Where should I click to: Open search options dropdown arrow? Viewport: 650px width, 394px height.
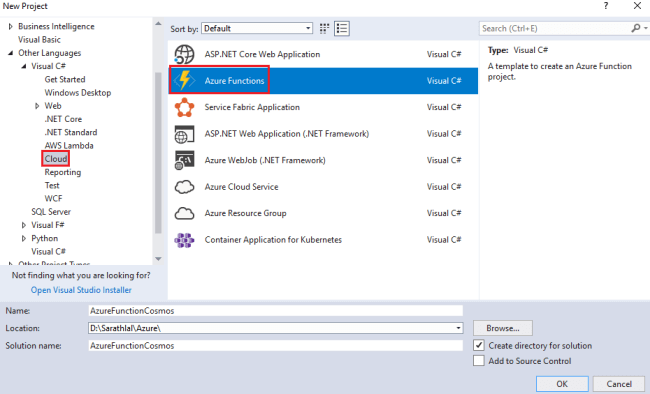646,28
